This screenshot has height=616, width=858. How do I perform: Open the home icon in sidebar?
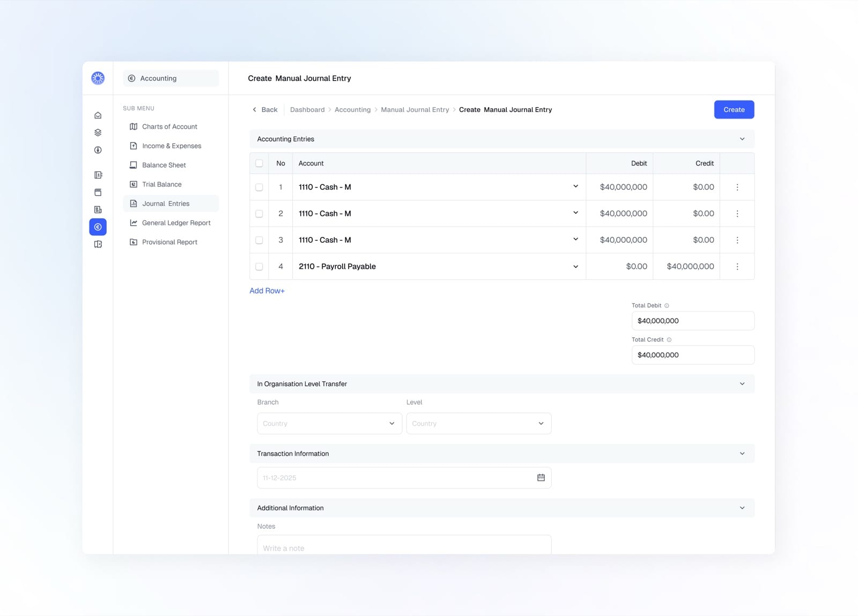click(98, 115)
